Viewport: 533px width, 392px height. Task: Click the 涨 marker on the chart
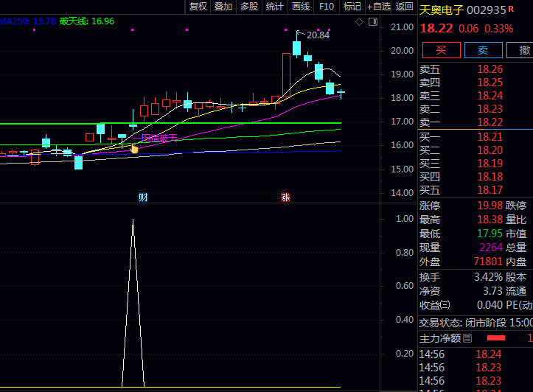285,197
